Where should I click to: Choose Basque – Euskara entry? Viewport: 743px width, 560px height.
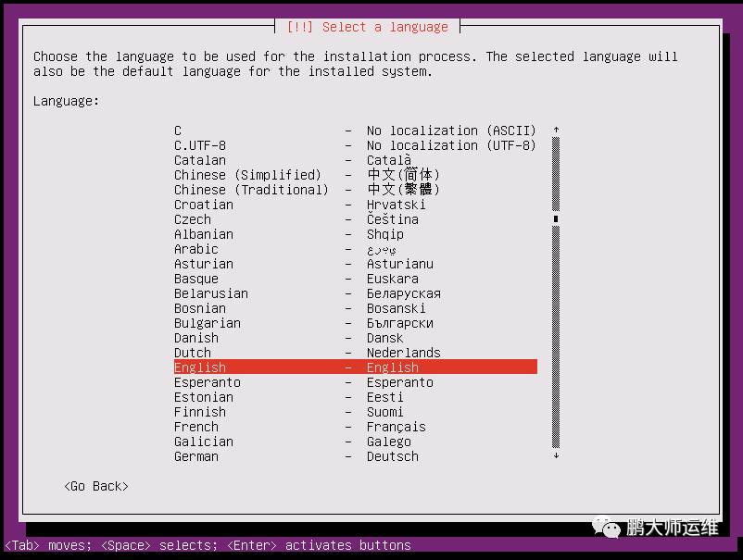click(x=356, y=279)
